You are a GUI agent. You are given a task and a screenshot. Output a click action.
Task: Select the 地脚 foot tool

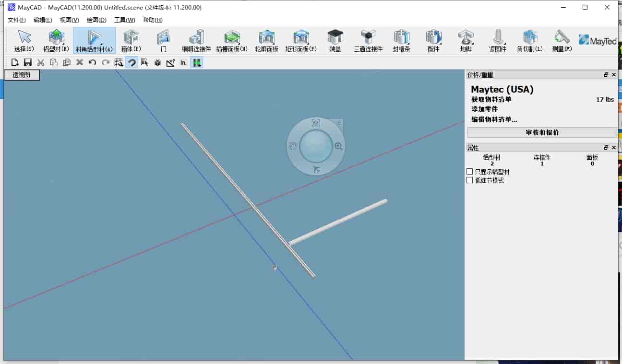click(x=466, y=40)
